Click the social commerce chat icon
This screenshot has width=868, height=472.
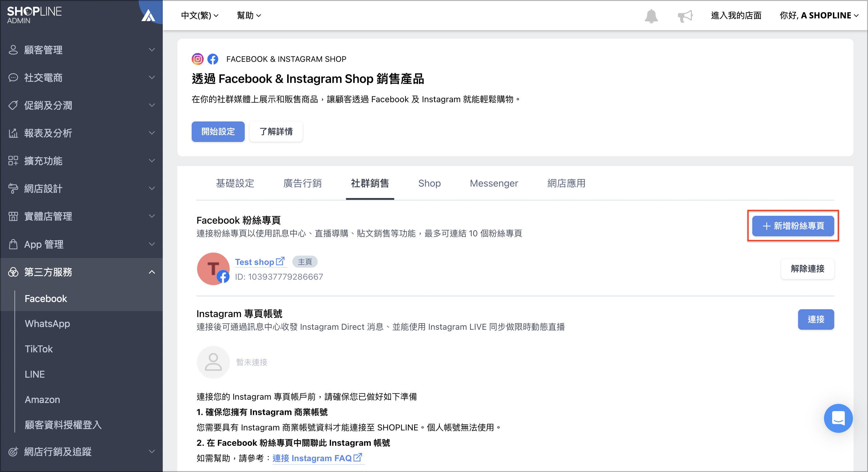[x=13, y=77]
